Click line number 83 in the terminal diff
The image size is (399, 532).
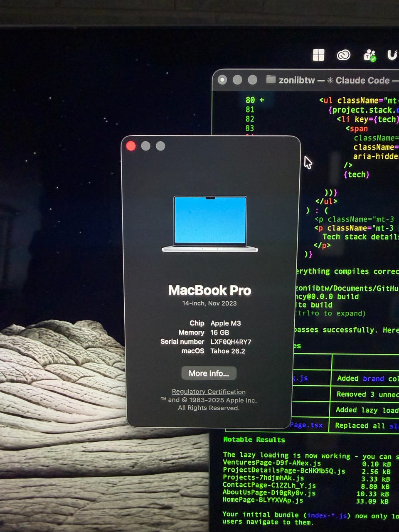tap(250, 128)
